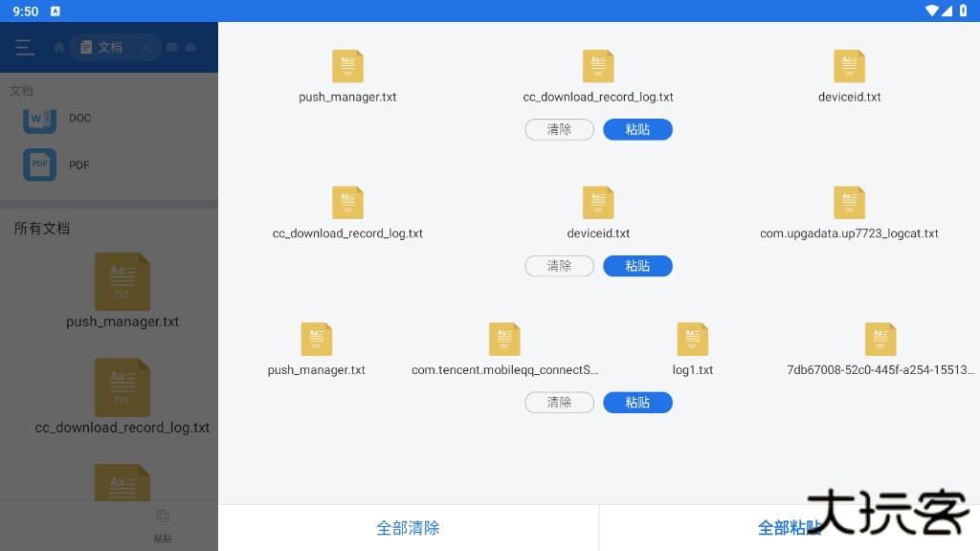The height and width of the screenshot is (551, 980).
Task: Close the 文档 tab with its X
Action: coord(146,47)
